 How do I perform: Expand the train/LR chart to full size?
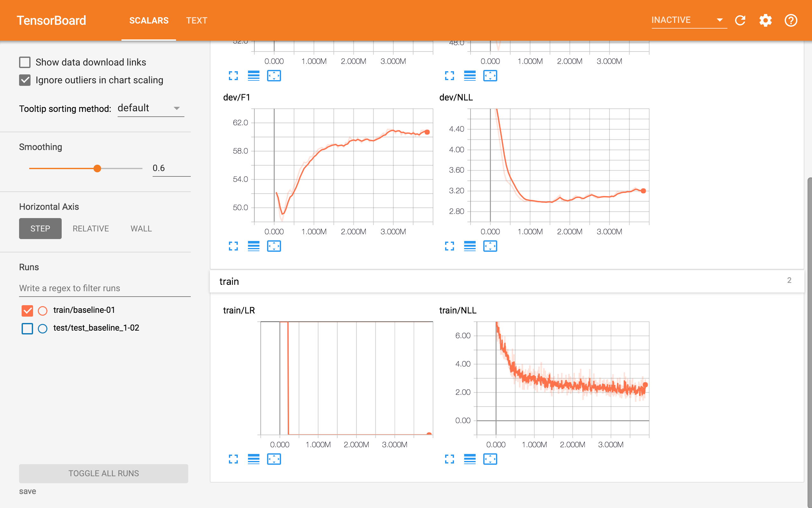coord(233,459)
